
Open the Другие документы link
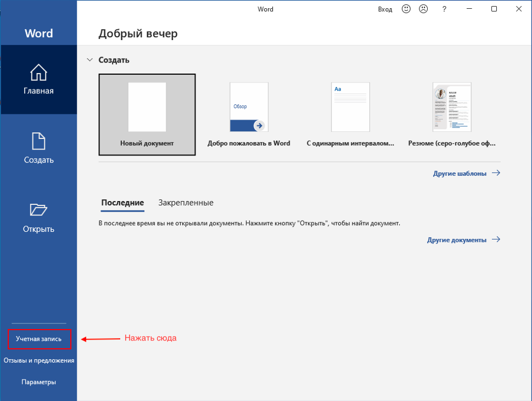pos(457,240)
